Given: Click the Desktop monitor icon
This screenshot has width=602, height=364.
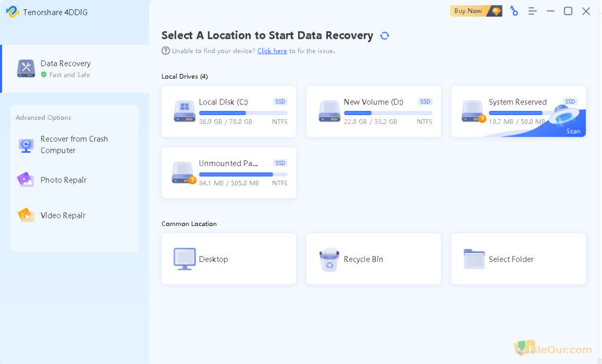Looking at the screenshot, I should click(184, 259).
